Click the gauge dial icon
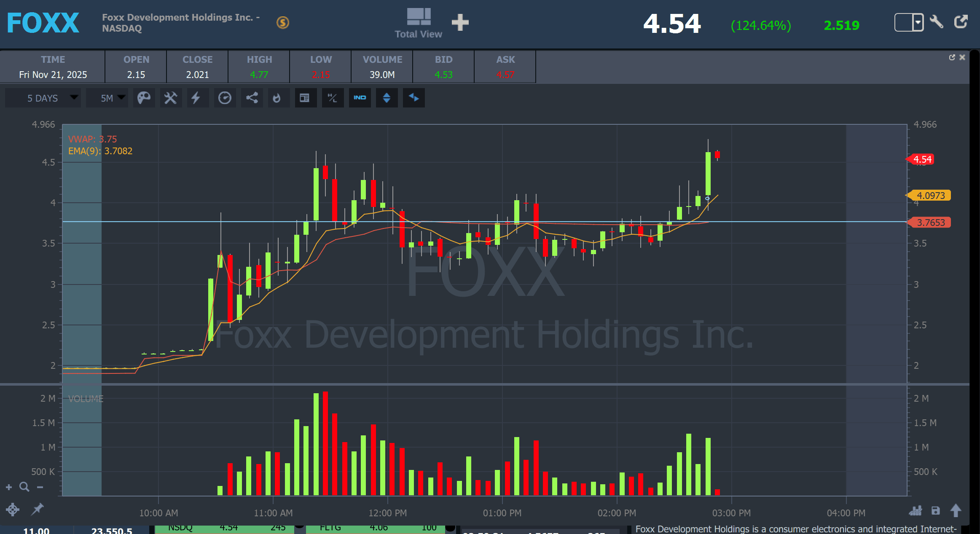The image size is (980, 534). (225, 98)
